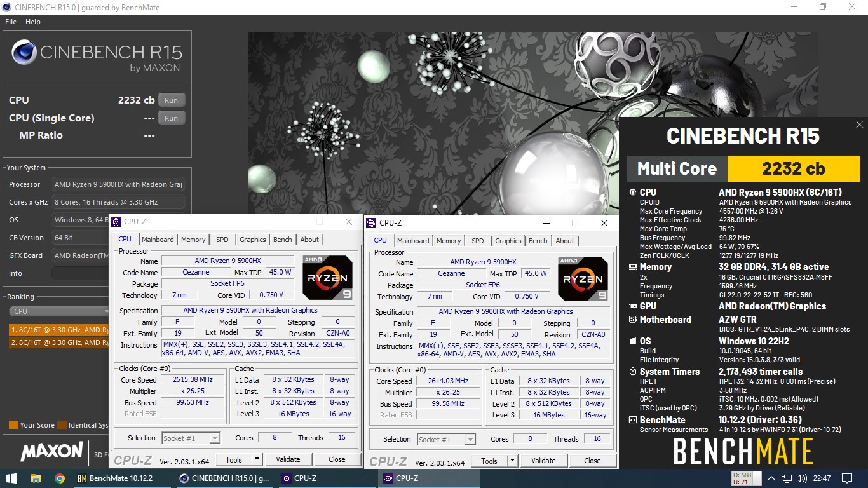
Task: Open Socket #1 selection dropdown in left CPU-Z
Action: click(x=191, y=438)
